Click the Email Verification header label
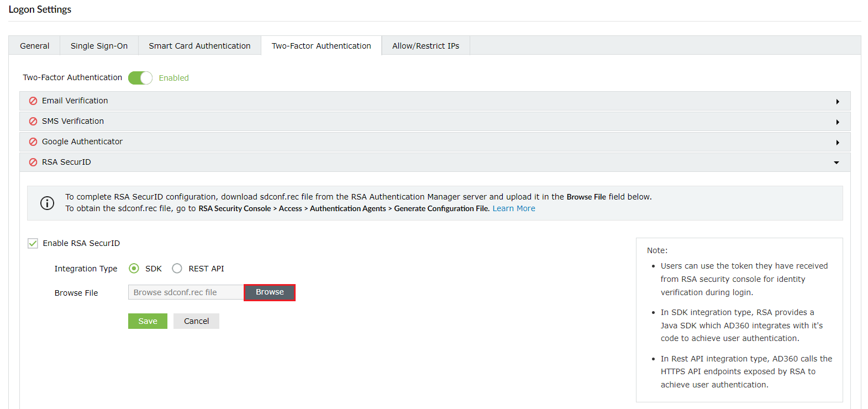Viewport: 868px width, 409px height. coord(75,101)
